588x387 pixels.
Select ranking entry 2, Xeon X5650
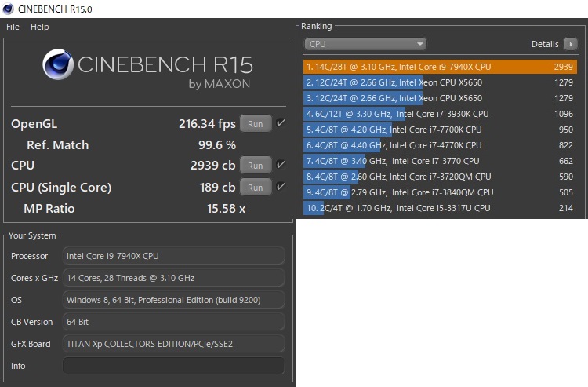coord(440,82)
